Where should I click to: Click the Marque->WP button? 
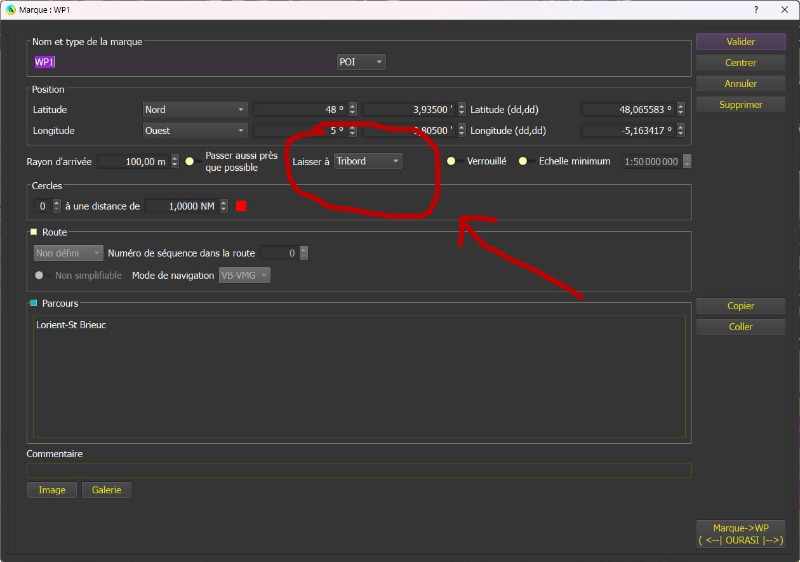tap(740, 534)
